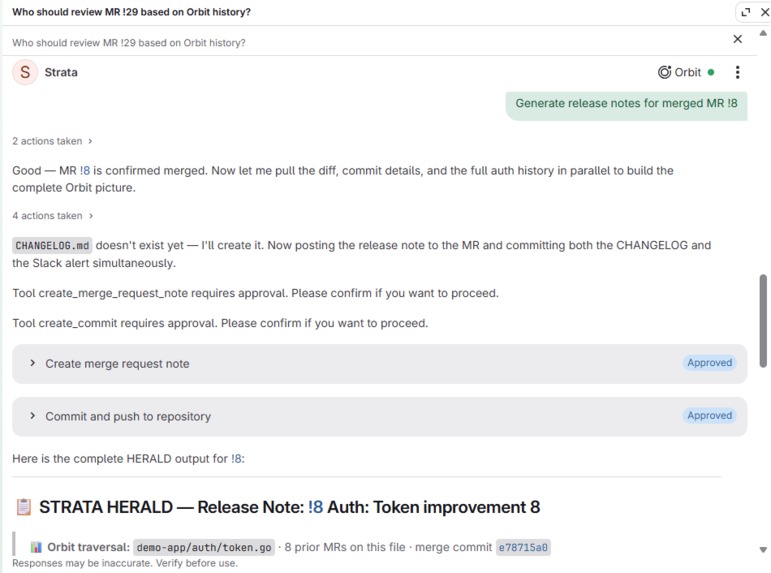Click the clipboard icon beside STRATA HERALD
This screenshot has width=771, height=573.
(24, 507)
